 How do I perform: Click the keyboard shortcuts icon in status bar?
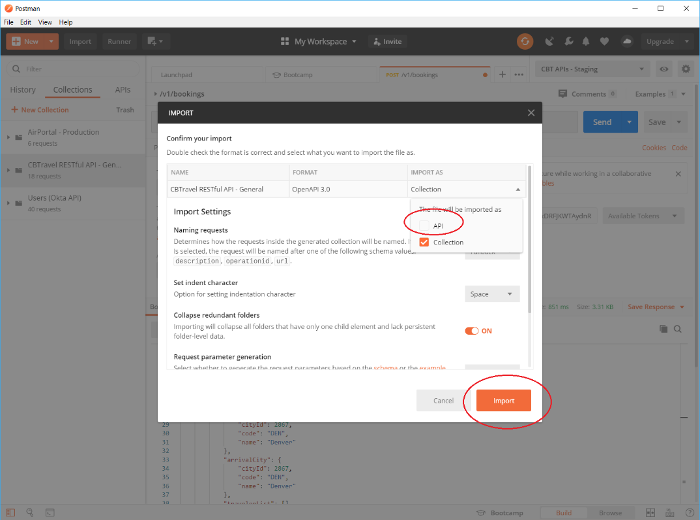pos(670,512)
